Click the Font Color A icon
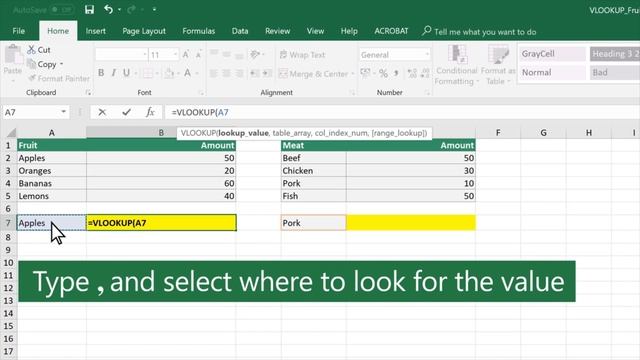Screen dimensions: 640x360 tap(187, 73)
